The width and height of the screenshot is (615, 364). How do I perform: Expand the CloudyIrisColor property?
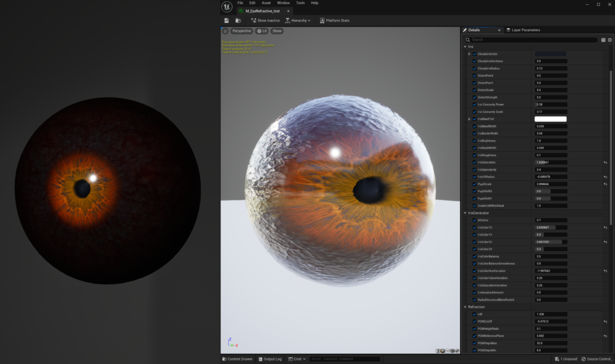[469, 54]
